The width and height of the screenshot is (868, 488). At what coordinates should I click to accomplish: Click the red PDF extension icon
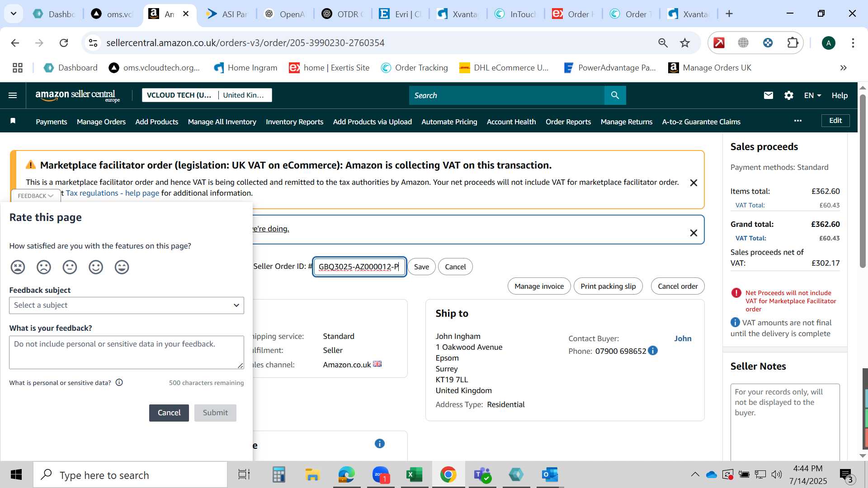click(x=719, y=43)
